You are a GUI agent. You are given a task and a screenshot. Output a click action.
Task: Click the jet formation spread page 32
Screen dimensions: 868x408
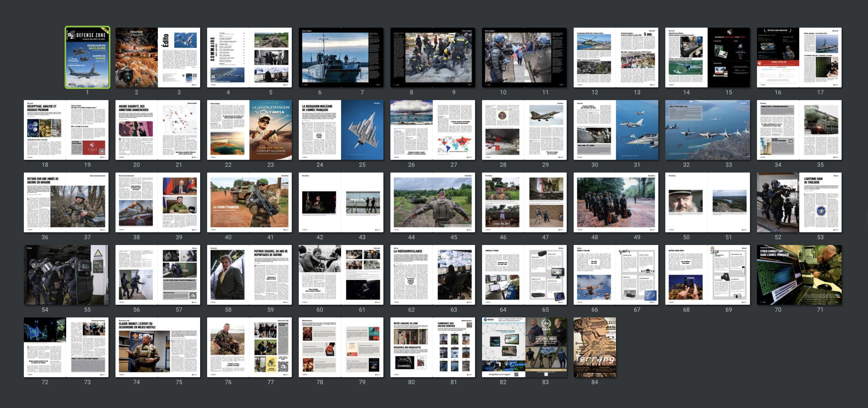pos(686,130)
